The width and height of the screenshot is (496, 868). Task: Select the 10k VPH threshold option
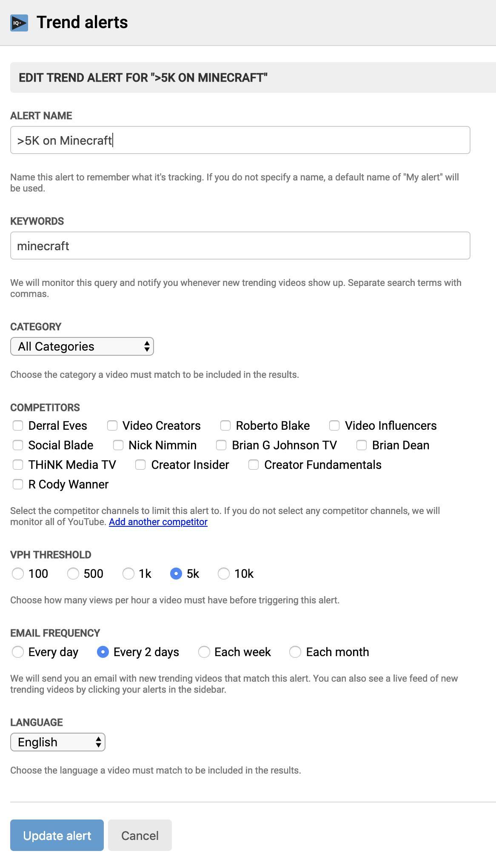224,574
